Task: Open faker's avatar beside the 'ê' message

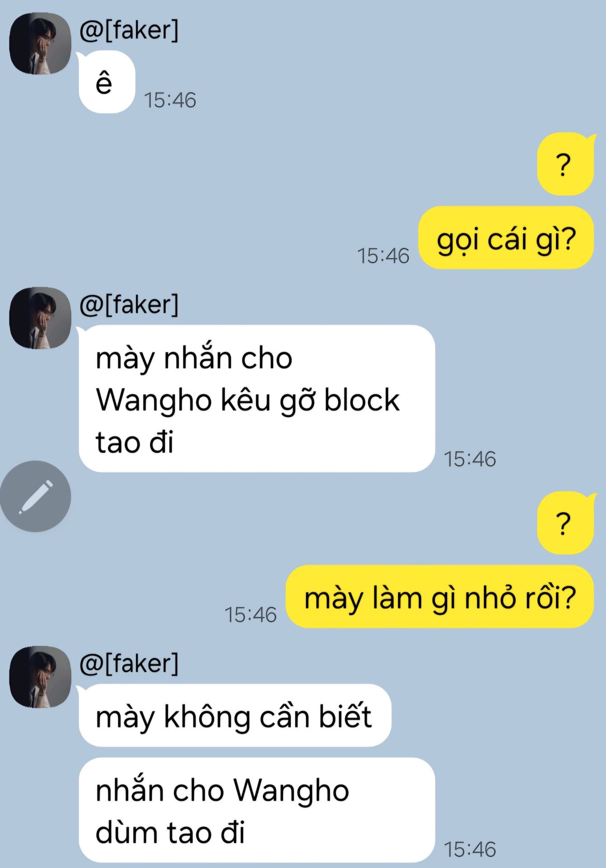Action: (x=40, y=43)
